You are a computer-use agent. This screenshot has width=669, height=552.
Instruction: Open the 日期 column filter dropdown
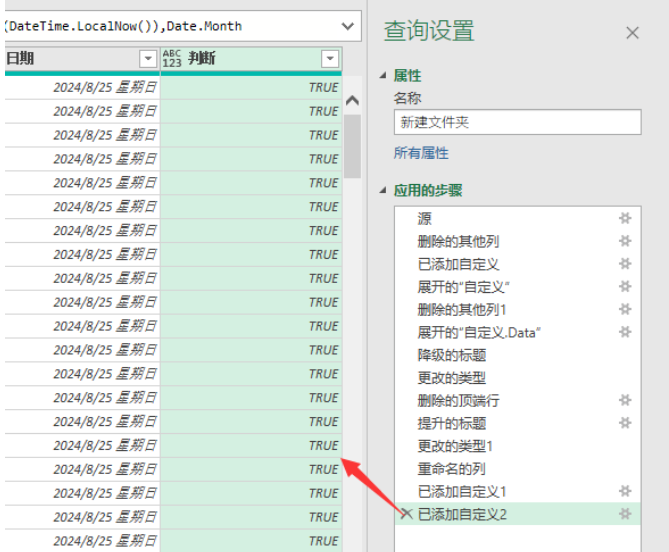148,58
